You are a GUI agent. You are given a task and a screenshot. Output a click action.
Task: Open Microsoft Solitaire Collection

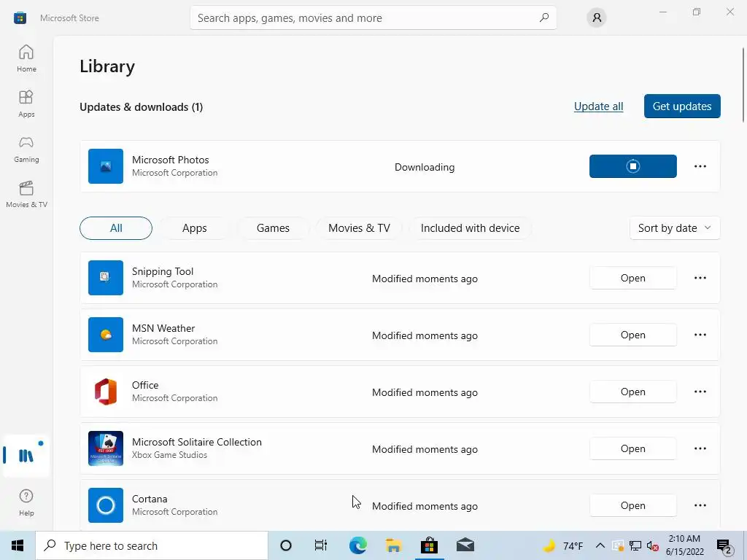pyautogui.click(x=632, y=448)
